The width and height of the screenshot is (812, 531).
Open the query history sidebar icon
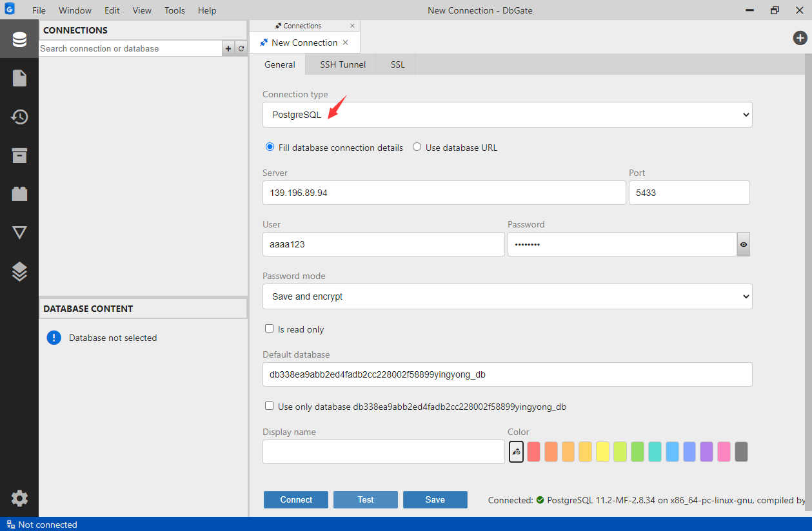tap(19, 117)
